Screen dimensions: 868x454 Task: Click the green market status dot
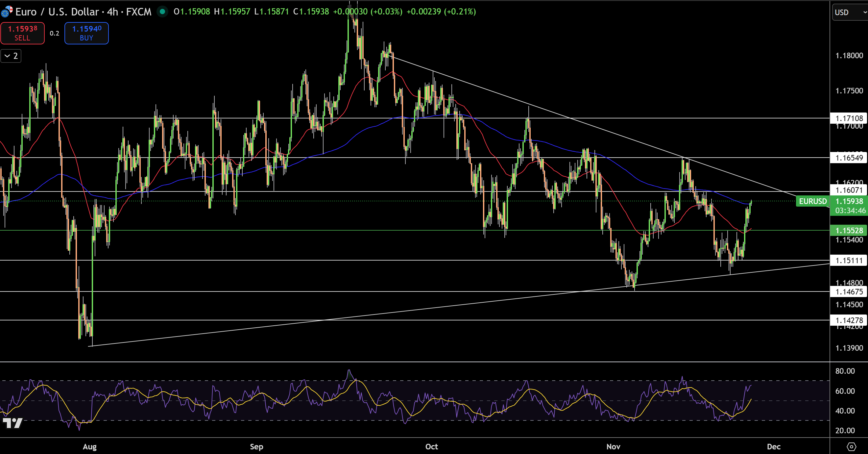coord(163,12)
